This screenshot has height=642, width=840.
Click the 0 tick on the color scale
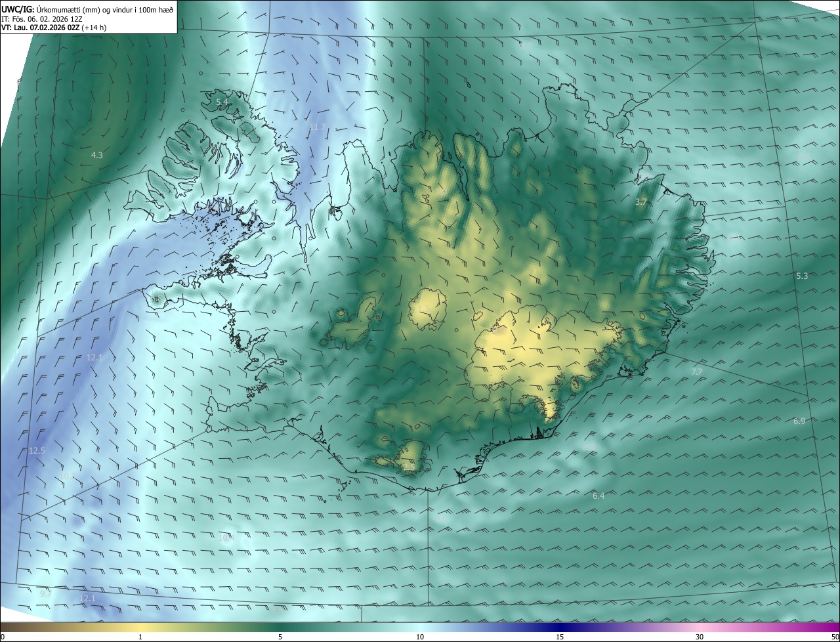pos(2,637)
